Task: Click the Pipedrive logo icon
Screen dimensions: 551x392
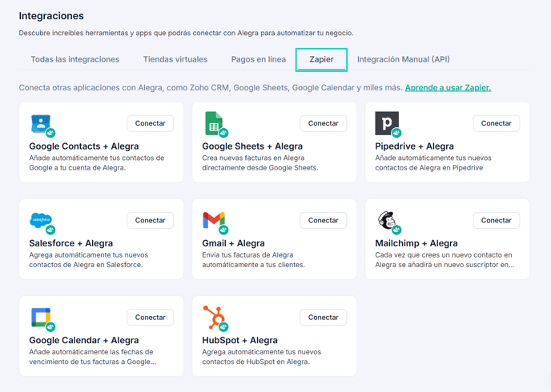Action: (x=387, y=123)
